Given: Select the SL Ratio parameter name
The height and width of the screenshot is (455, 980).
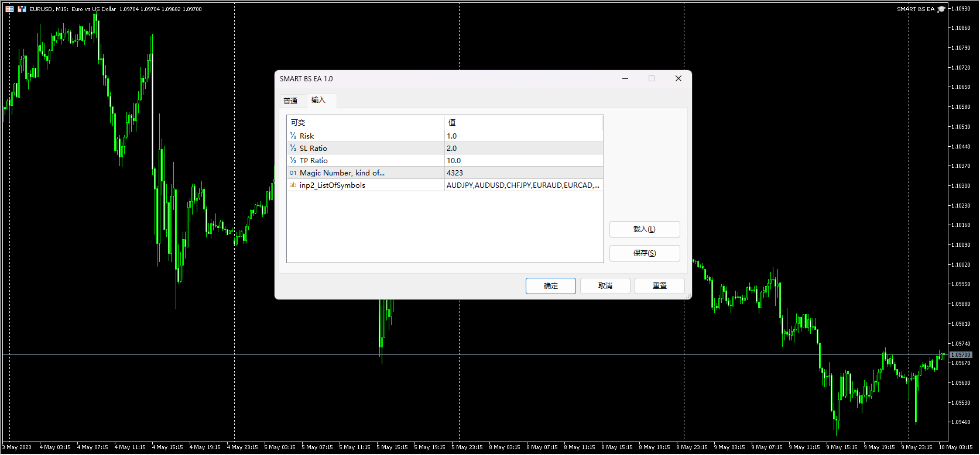Looking at the screenshot, I should (313, 148).
